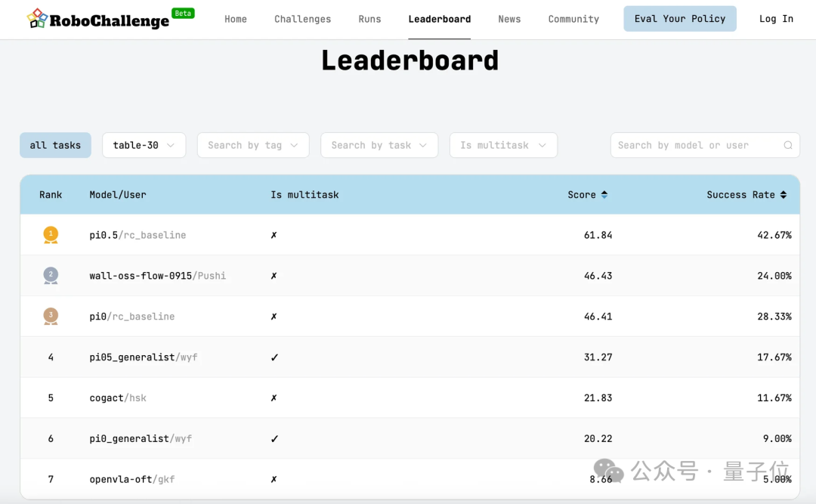
Task: Click the Model/User column header
Action: 118,195
